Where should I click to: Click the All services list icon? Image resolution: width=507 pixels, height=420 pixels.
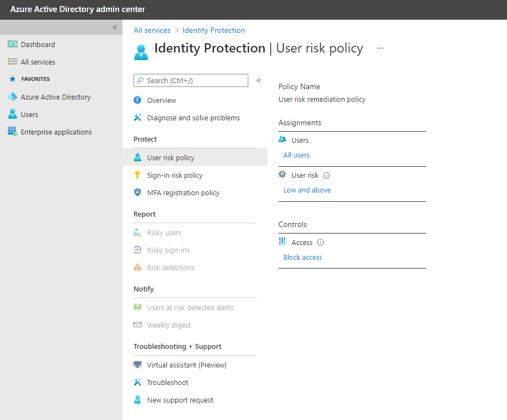coord(13,61)
